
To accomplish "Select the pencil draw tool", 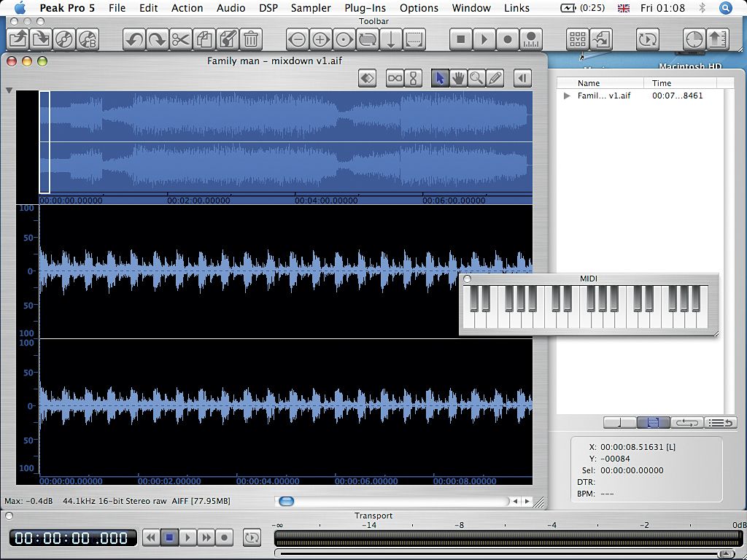I will click(x=495, y=78).
